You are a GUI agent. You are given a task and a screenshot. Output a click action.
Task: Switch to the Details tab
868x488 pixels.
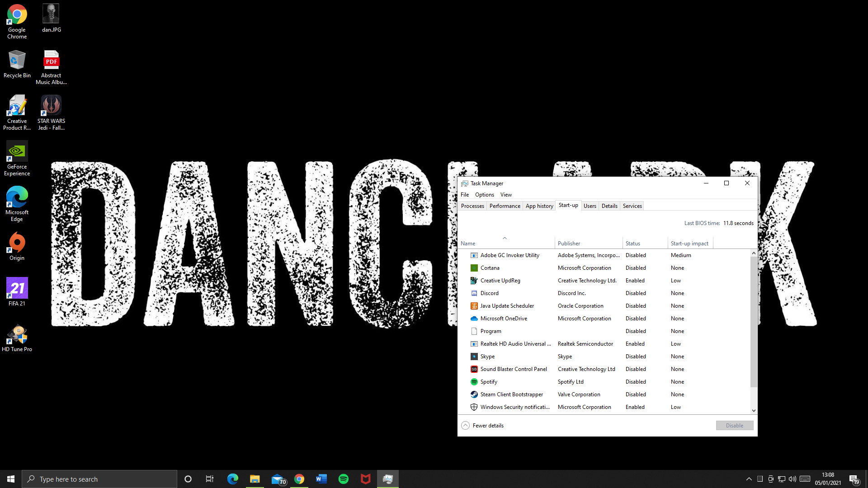pyautogui.click(x=609, y=206)
